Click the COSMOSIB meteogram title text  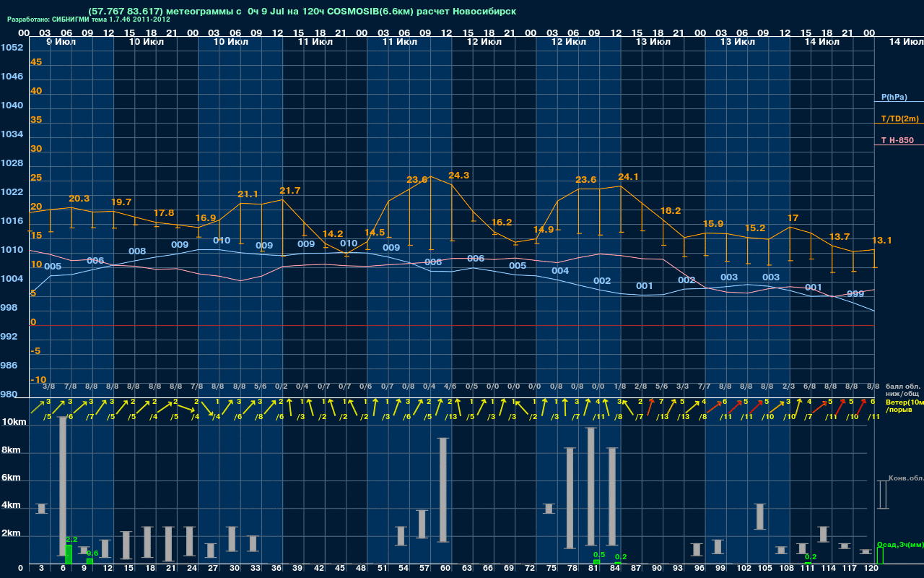[302, 12]
